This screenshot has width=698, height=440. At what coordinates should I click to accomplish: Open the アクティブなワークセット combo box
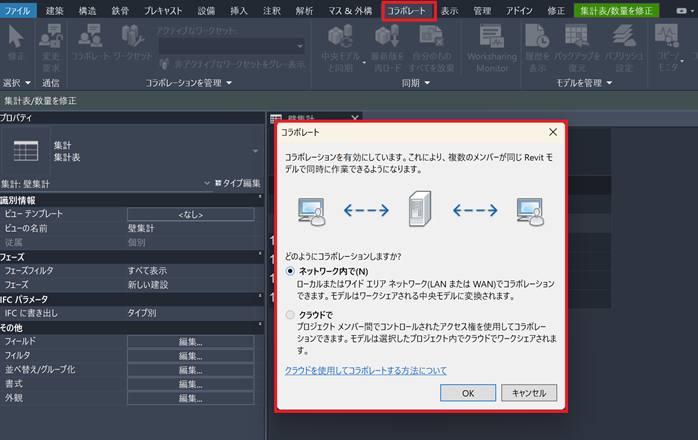click(230, 46)
